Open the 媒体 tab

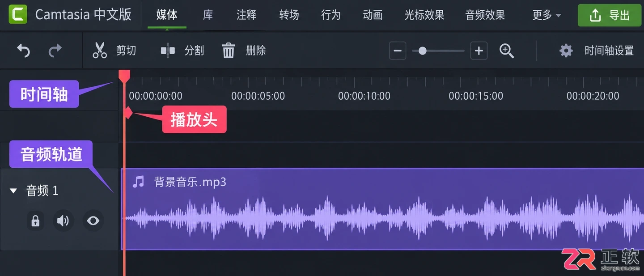point(167,15)
